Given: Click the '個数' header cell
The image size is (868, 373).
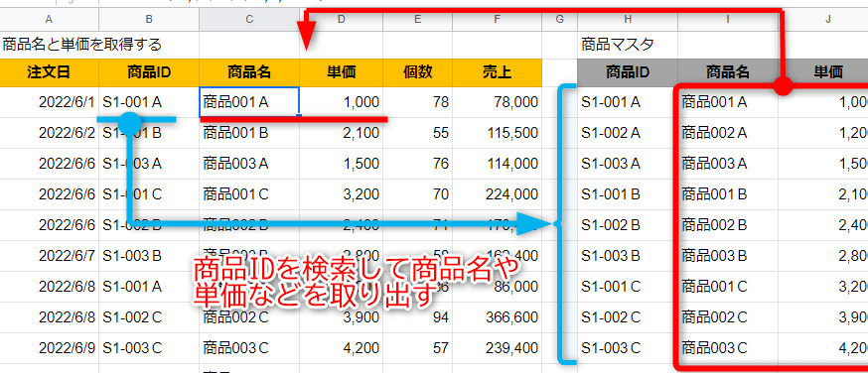Looking at the screenshot, I should (x=417, y=71).
